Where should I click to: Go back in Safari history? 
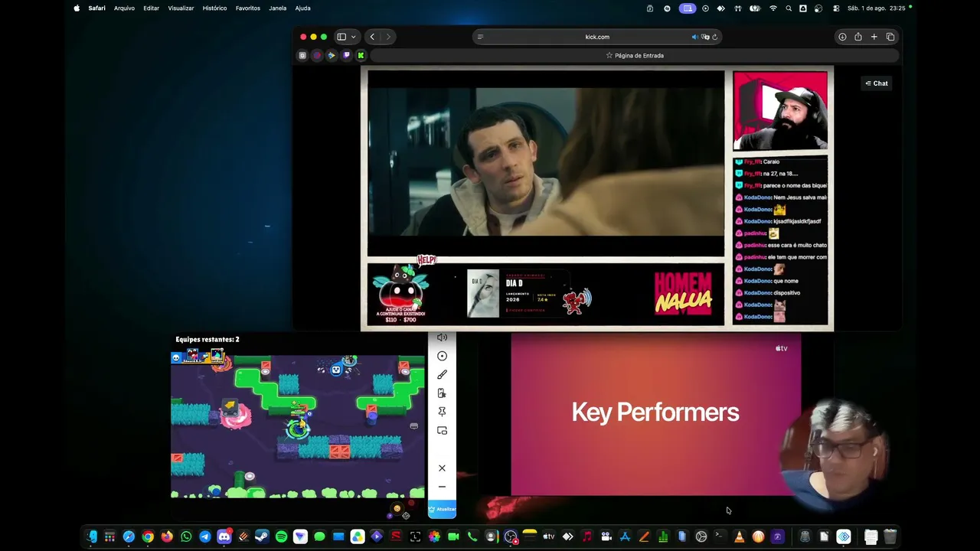pyautogui.click(x=372, y=37)
